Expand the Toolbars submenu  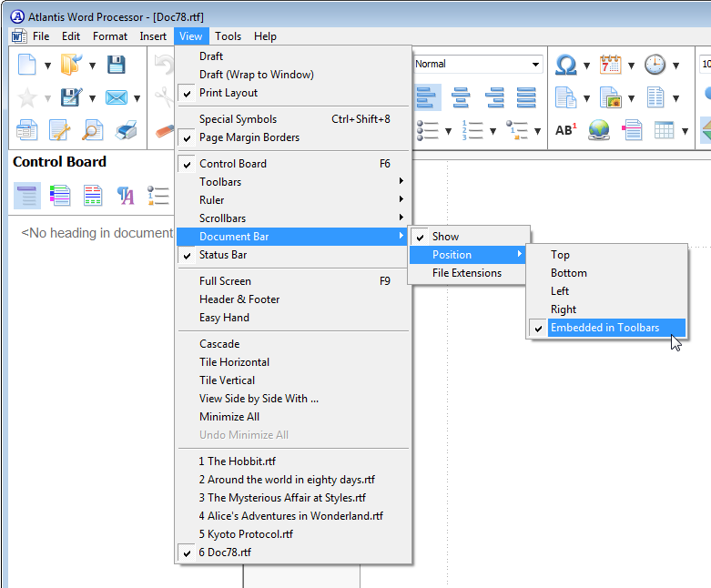pyautogui.click(x=220, y=182)
